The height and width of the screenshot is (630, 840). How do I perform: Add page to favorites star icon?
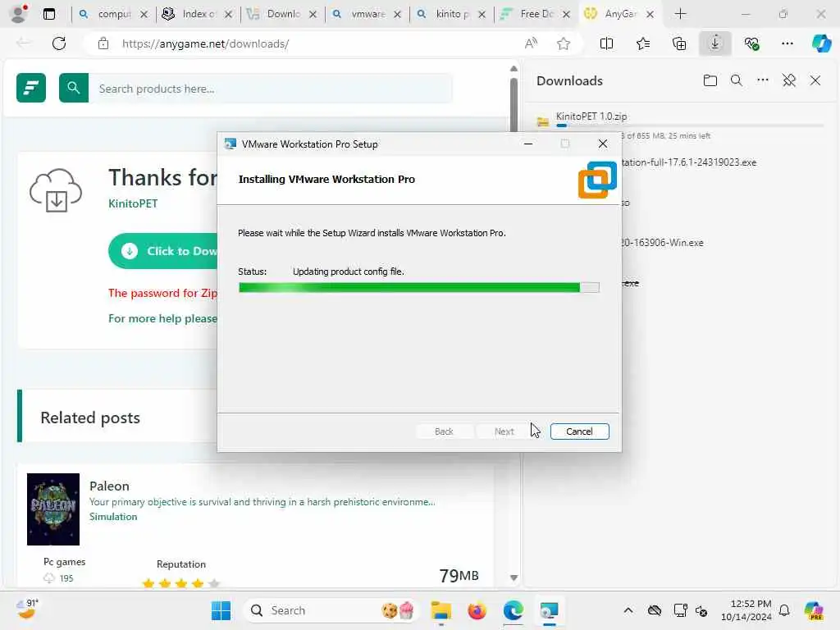(x=563, y=43)
